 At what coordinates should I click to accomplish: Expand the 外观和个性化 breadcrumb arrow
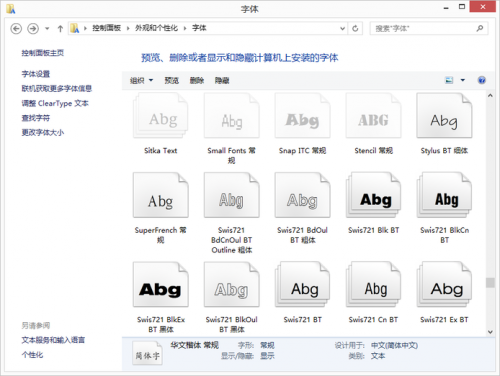pos(185,29)
